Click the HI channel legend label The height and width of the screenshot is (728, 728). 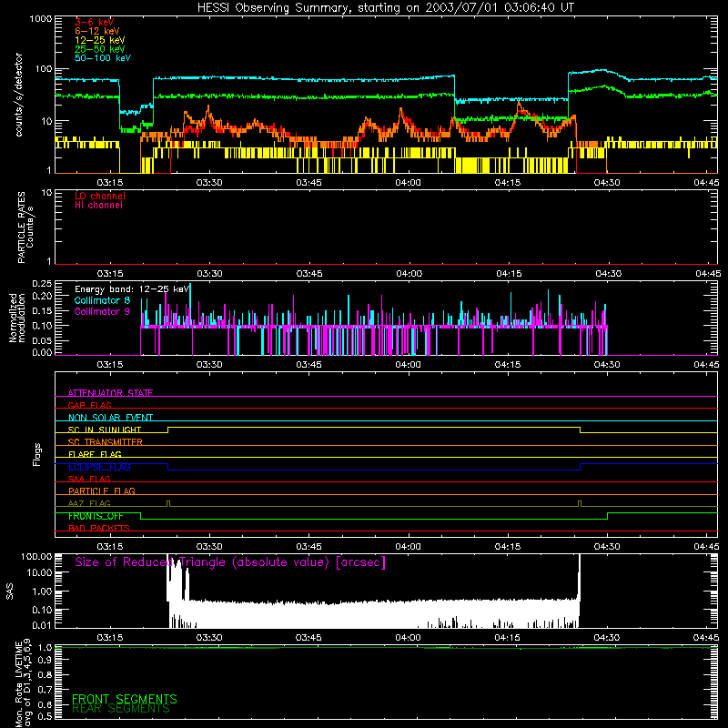[x=98, y=206]
